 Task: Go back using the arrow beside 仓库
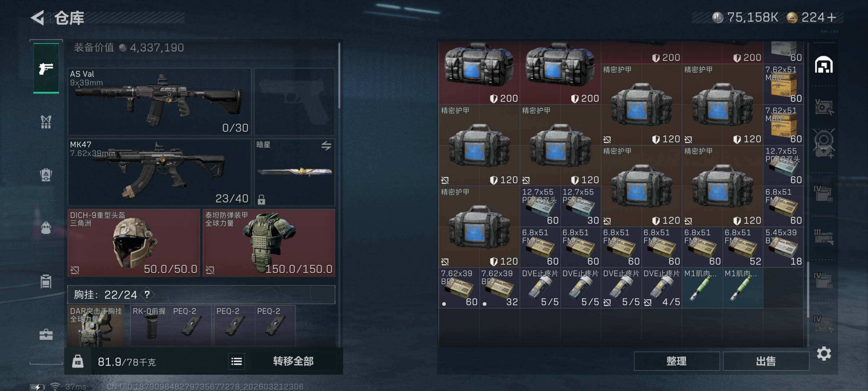click(x=38, y=18)
